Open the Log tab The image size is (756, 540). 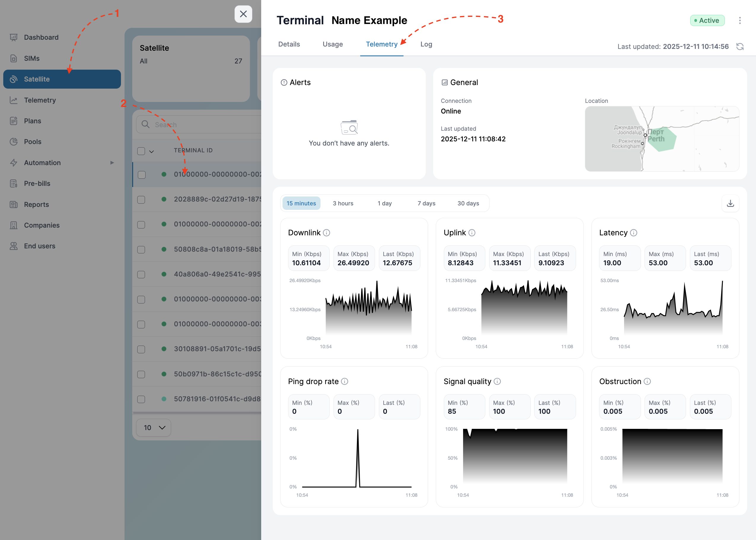tap(426, 44)
